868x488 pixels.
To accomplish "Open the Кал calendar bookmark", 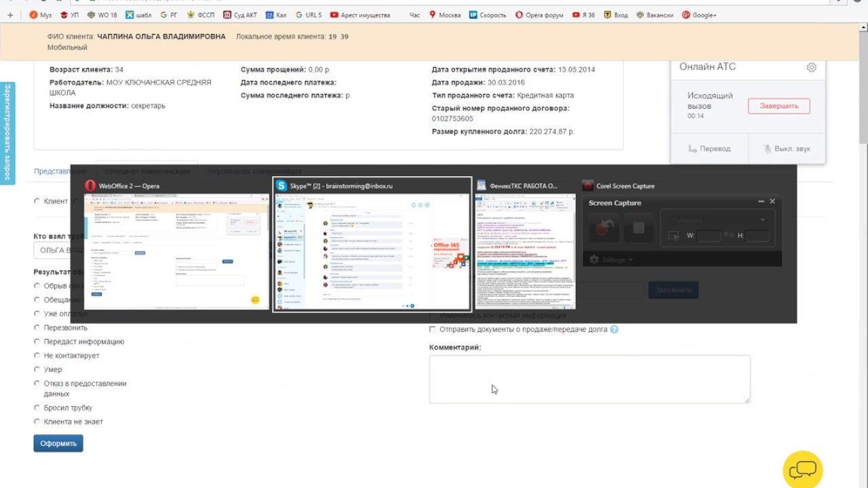I will tap(276, 15).
